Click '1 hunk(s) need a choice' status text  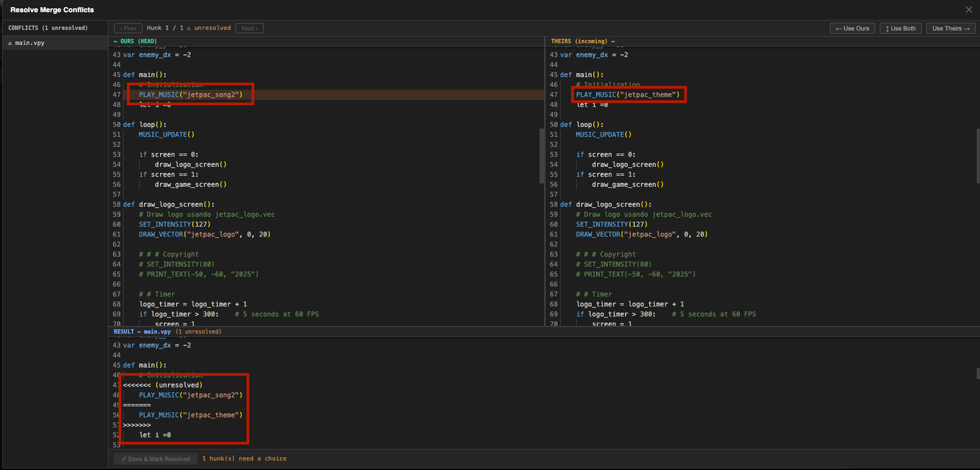[244, 459]
